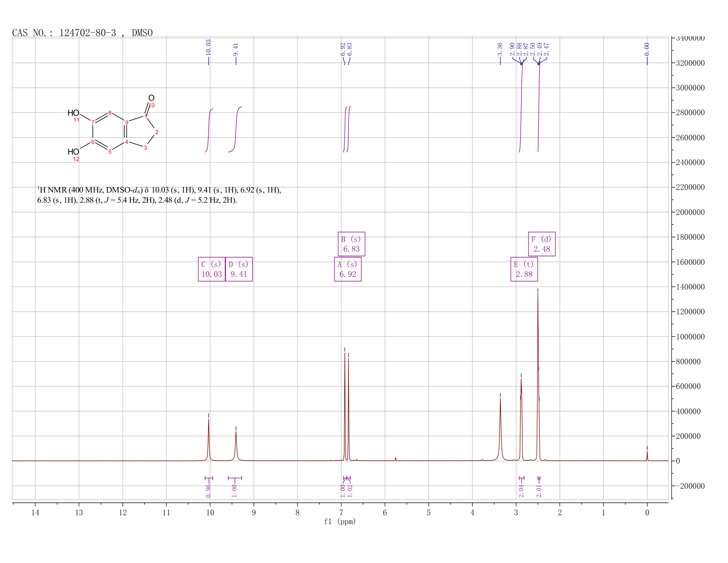Select the multiplet box C (s) 10.03
Viewport: 728px width, 563px height.
pos(212,269)
